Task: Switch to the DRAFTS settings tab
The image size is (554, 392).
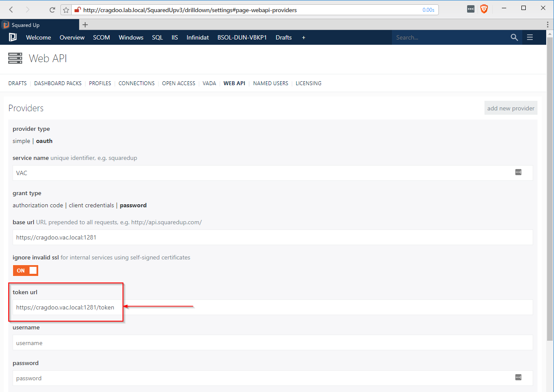Action: coord(17,83)
